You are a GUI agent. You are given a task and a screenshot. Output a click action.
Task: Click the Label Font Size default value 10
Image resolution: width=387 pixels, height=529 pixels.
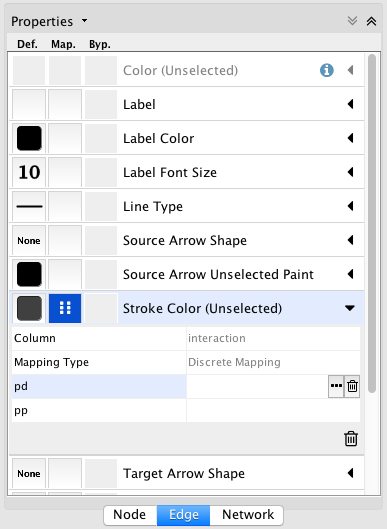pos(29,172)
